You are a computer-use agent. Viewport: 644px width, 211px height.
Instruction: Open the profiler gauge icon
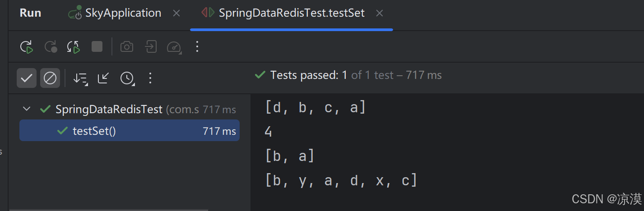[x=174, y=46]
